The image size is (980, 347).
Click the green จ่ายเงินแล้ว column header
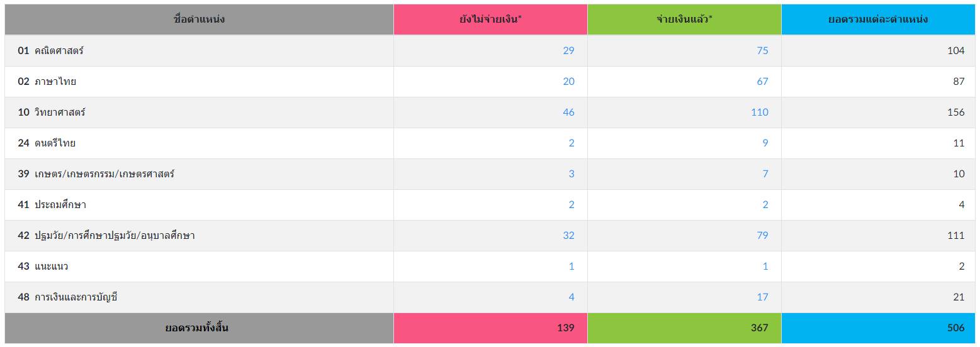[x=684, y=19]
